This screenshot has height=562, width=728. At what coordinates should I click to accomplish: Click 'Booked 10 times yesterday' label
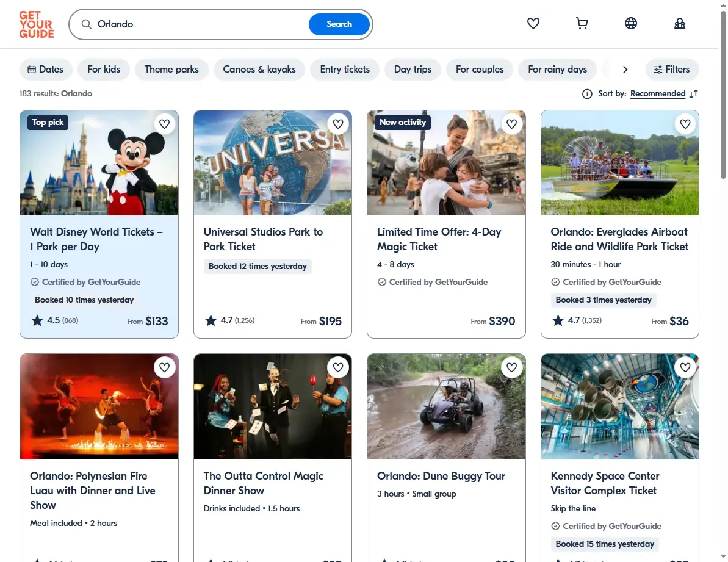point(84,300)
